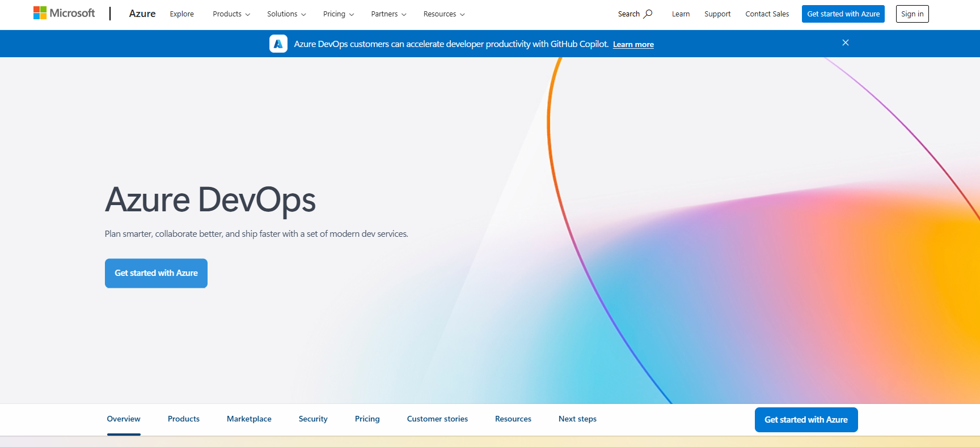
Task: Go to Azure home link
Action: tap(142, 14)
